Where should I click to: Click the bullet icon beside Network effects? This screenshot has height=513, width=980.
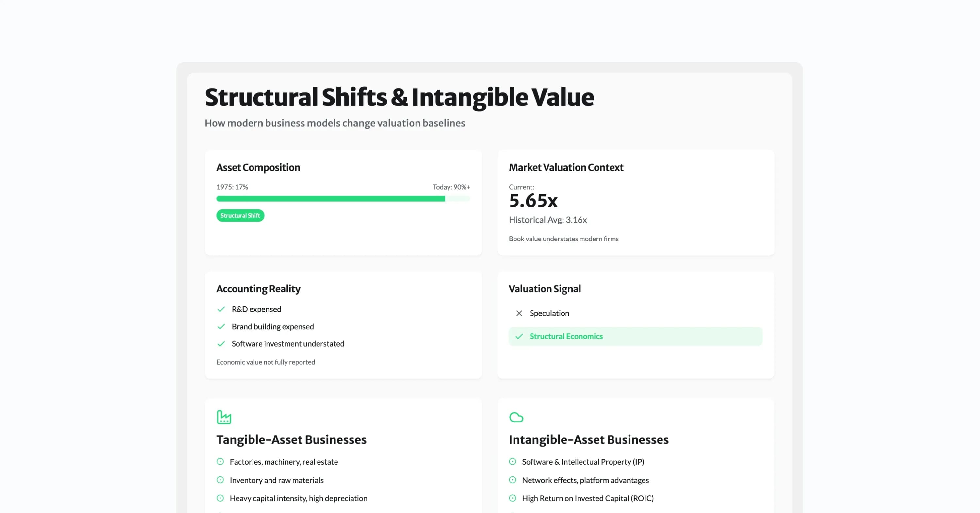pyautogui.click(x=513, y=480)
